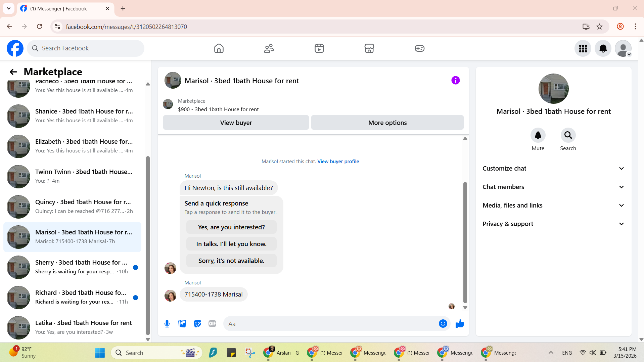The width and height of the screenshot is (644, 362).
Task: Open the Pacheco conversation
Action: 72,89
